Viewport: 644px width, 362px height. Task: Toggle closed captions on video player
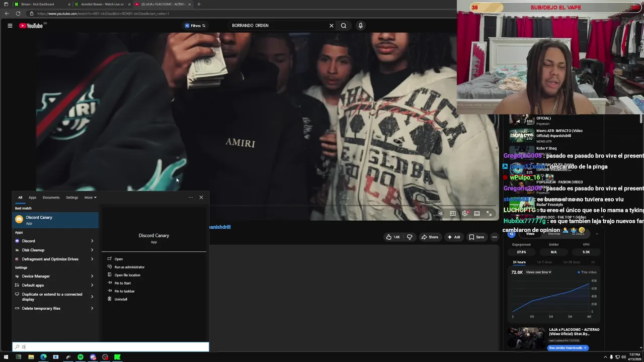pyautogui.click(x=453, y=214)
